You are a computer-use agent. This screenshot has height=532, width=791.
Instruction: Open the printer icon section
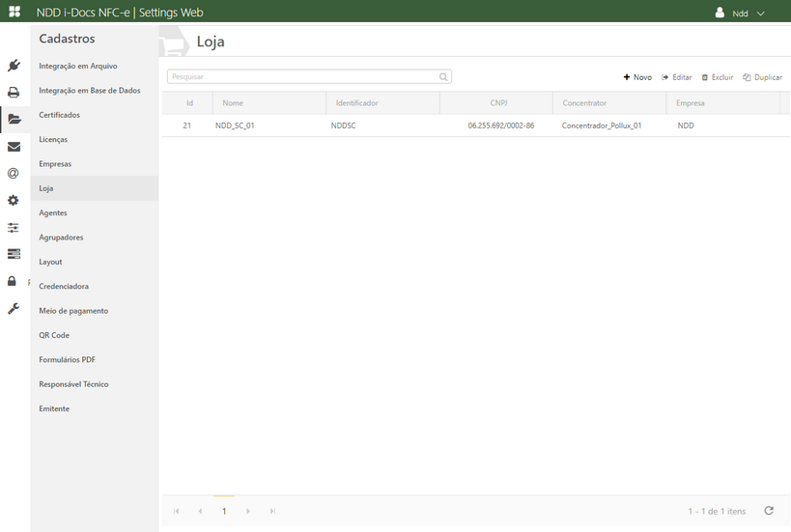click(x=14, y=93)
